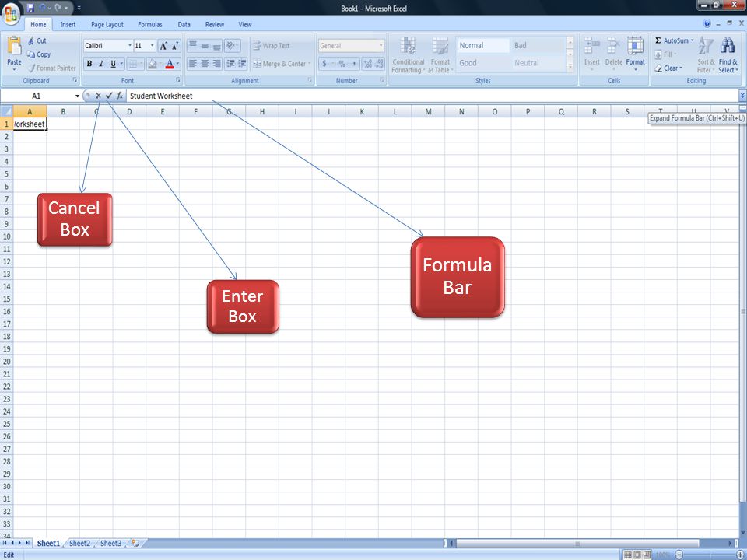Apply the Fill Color bucket
The height and width of the screenshot is (560, 747).
click(153, 64)
